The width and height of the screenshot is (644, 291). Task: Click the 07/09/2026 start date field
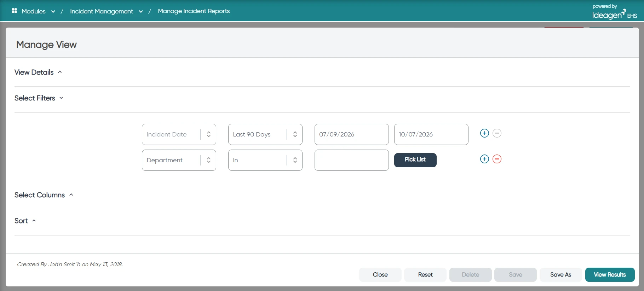tap(352, 134)
